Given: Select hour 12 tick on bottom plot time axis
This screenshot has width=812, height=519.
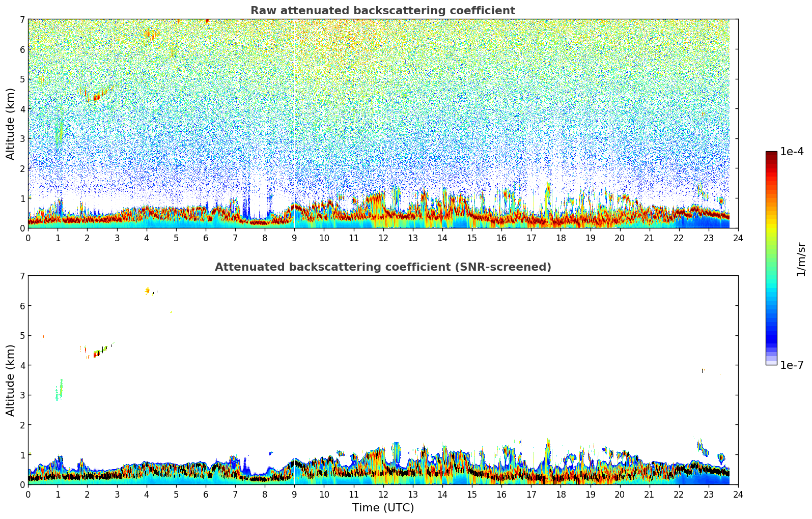Looking at the screenshot, I should [383, 495].
